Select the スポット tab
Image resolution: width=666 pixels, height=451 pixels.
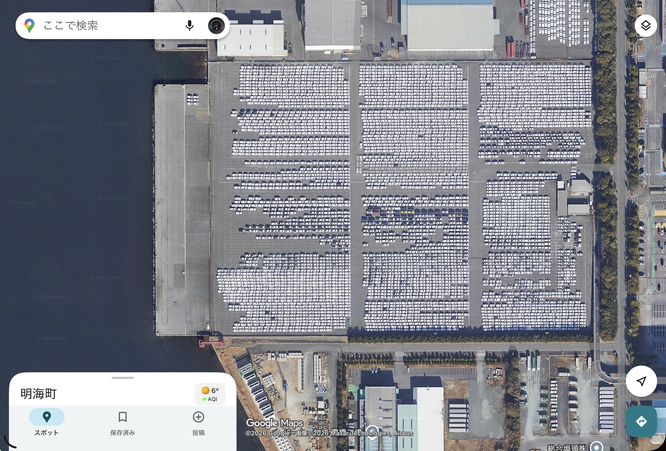coord(47,423)
